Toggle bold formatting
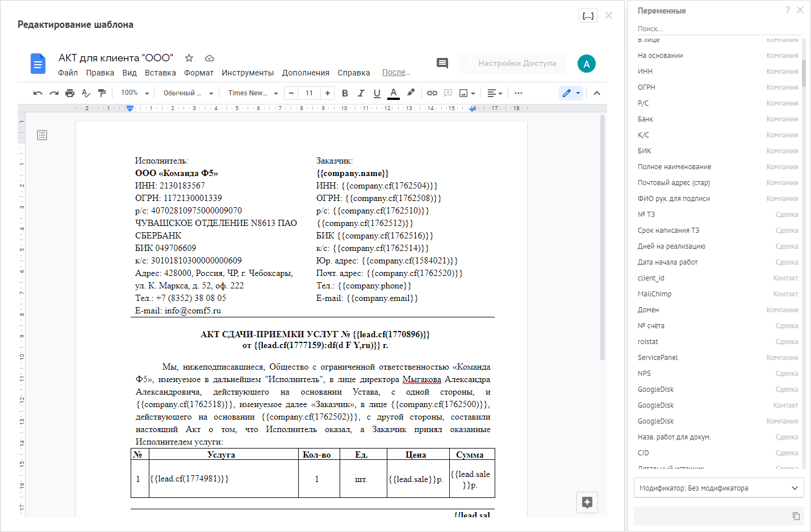This screenshot has height=532, width=811. [345, 93]
